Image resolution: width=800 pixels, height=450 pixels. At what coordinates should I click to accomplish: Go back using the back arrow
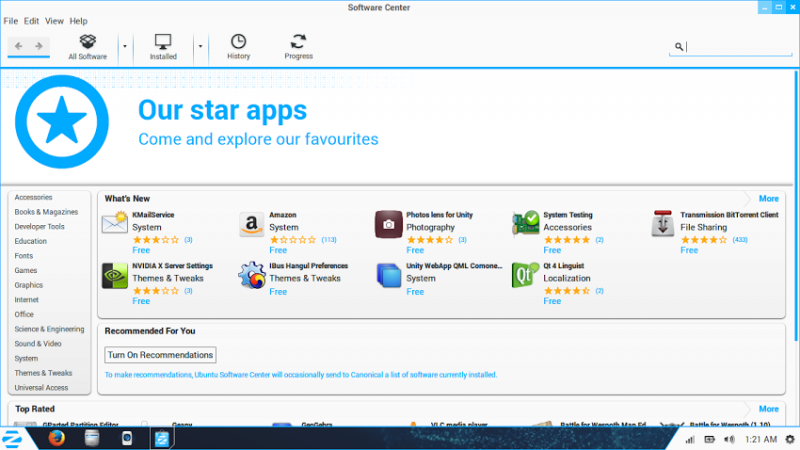pos(19,46)
